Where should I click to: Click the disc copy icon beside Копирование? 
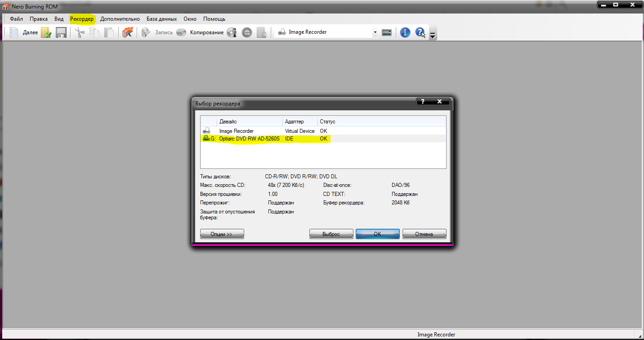181,32
